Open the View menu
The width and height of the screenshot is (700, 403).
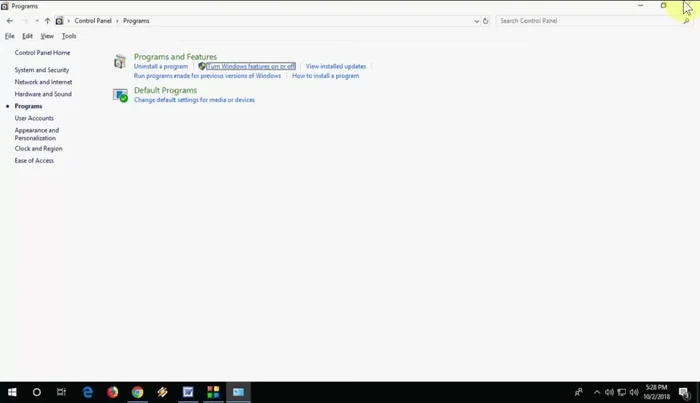(47, 36)
